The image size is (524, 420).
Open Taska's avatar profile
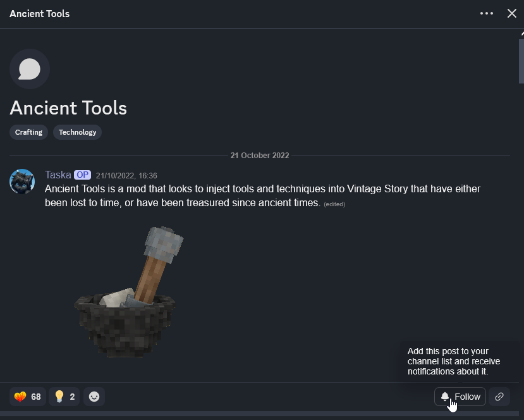click(22, 182)
